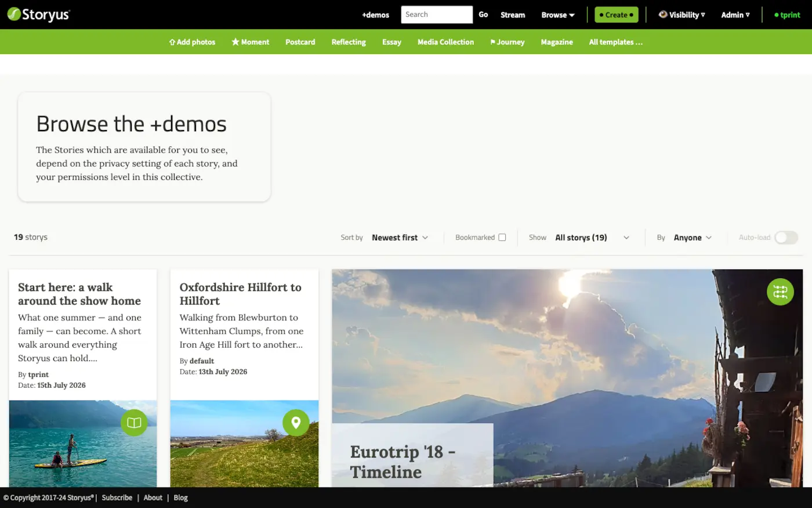This screenshot has height=508, width=812.
Task: Open the Show All storys (19) dropdown
Action: (x=592, y=237)
